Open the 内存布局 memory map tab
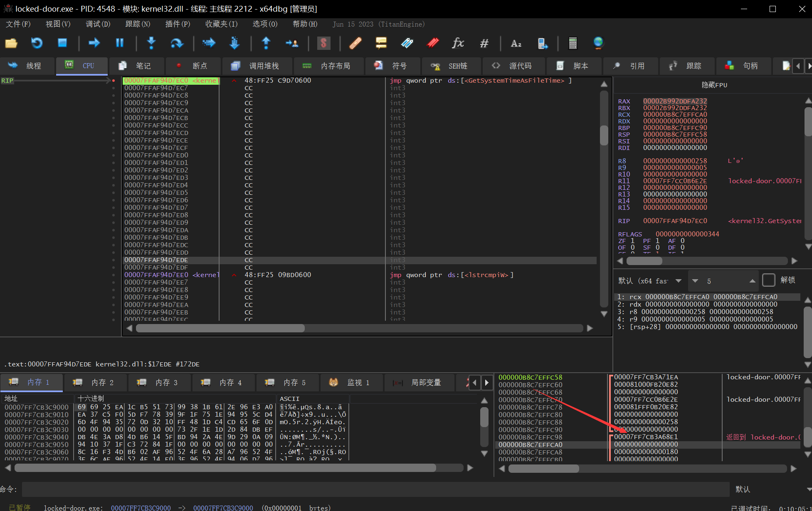The height and width of the screenshot is (511, 812). click(328, 66)
